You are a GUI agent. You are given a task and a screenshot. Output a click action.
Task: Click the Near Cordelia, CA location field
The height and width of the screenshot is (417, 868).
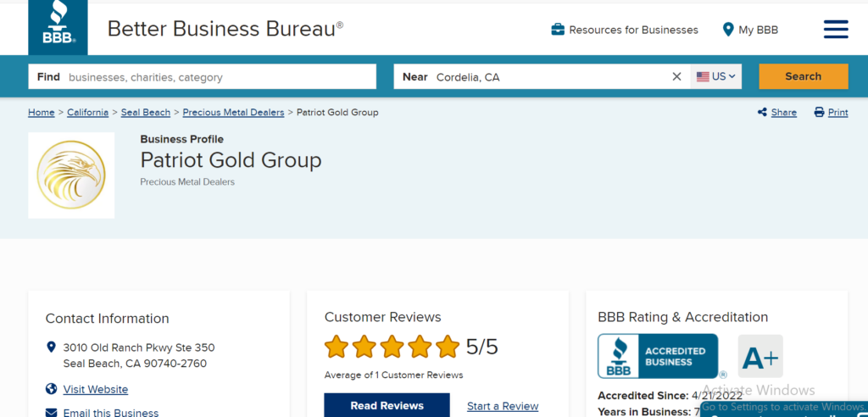coord(542,76)
